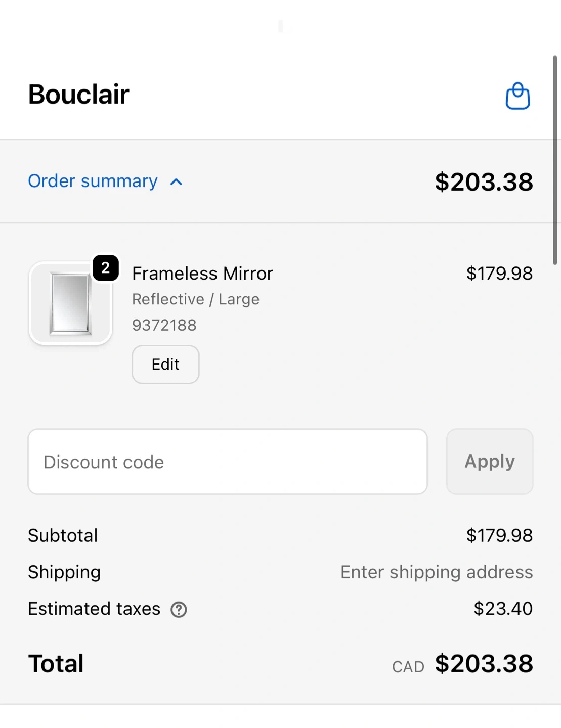The image size is (561, 728).
Task: Click the estimated taxes help icon
Action: 179,610
